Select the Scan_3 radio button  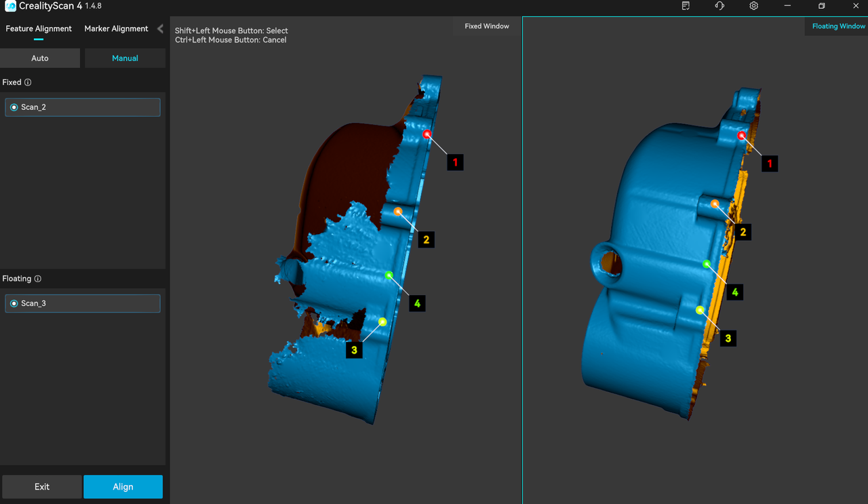click(x=14, y=303)
